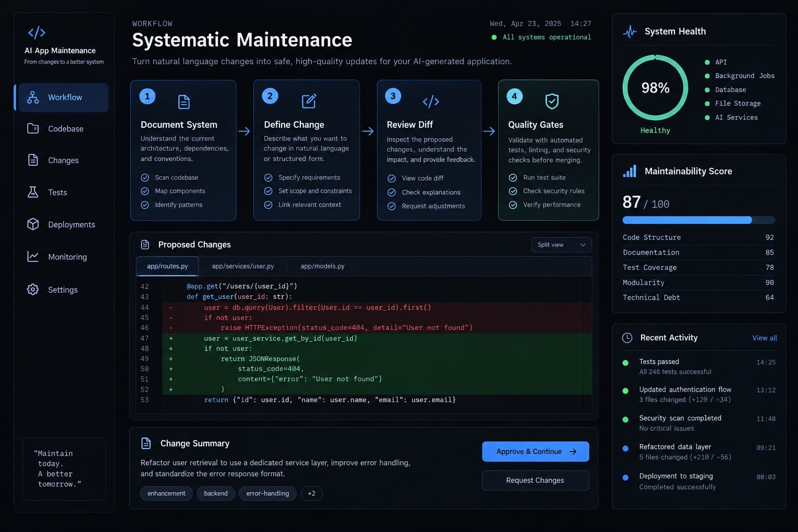
Task: Open the Split view dropdown
Action: pyautogui.click(x=562, y=245)
